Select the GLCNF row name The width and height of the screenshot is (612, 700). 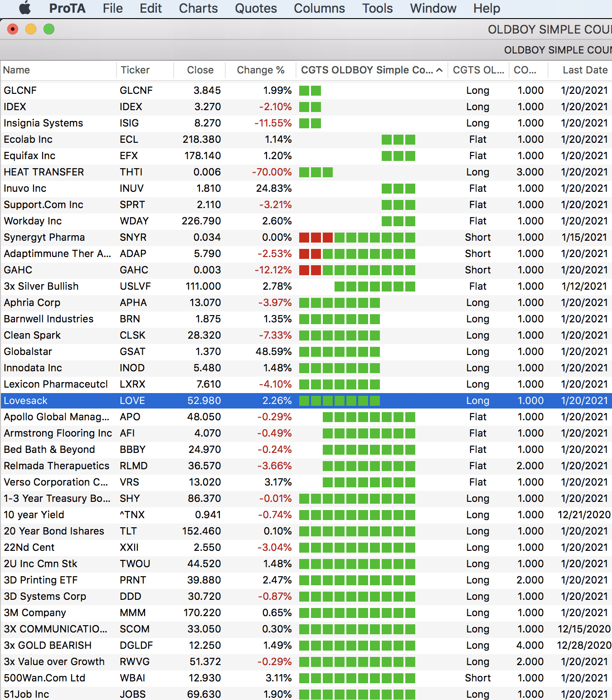pos(20,90)
